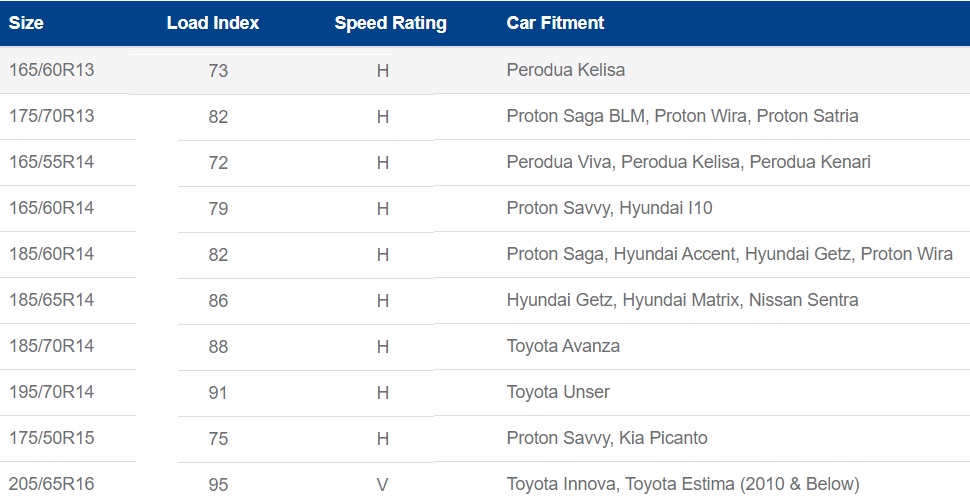The height and width of the screenshot is (503, 970).
Task: Select the 165/60R13 size cell
Action: [x=52, y=70]
